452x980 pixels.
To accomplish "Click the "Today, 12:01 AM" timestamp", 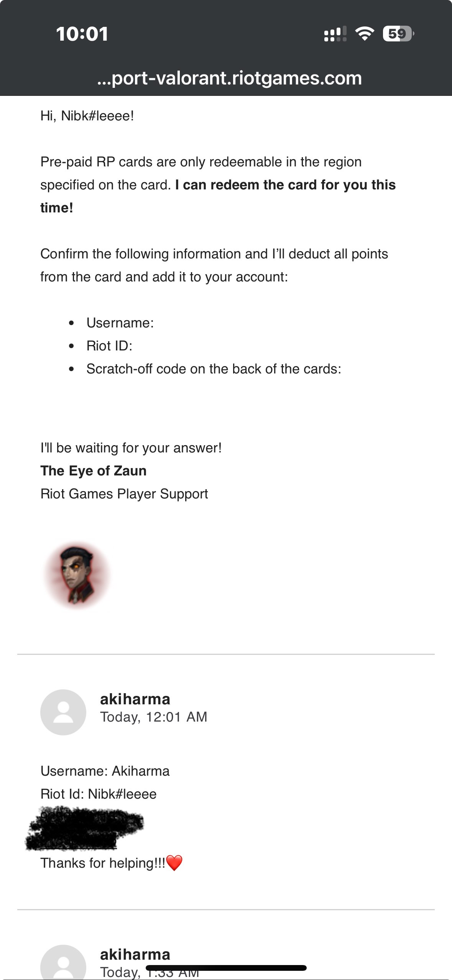I will [x=153, y=717].
